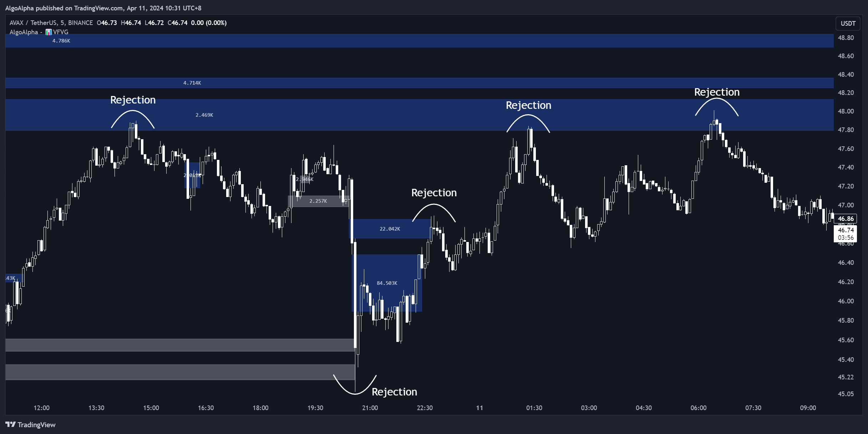Image resolution: width=868 pixels, height=434 pixels.
Task: Click the AVAX / TetherUS symbol title
Action: 51,23
